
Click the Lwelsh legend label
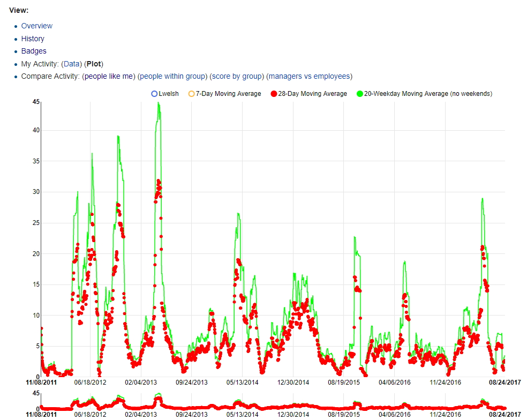pos(169,94)
